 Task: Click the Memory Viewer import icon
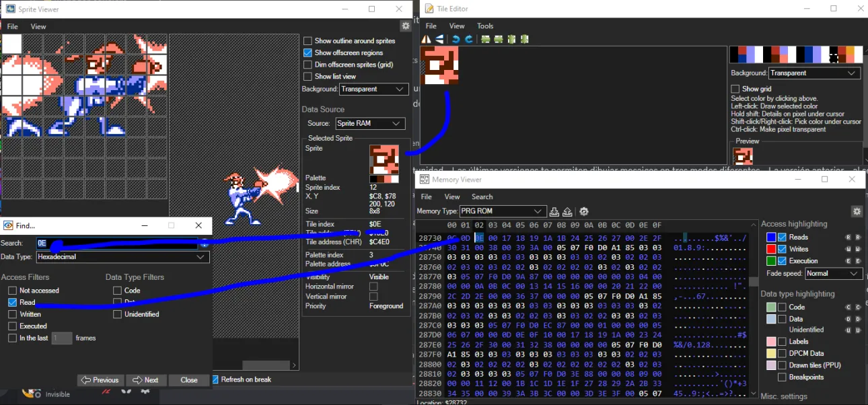tap(554, 211)
